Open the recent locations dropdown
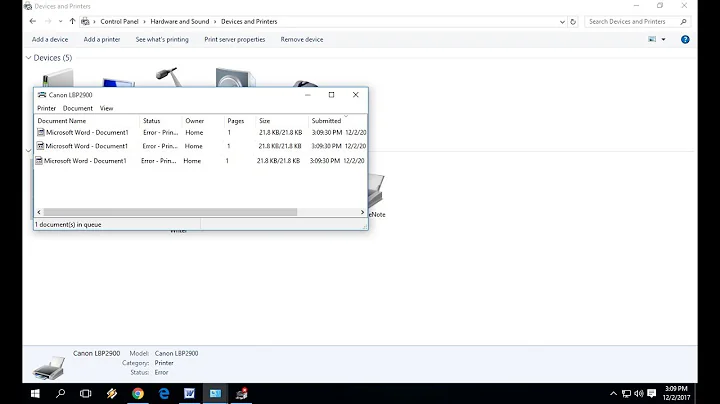This screenshot has width=720, height=404. coord(60,21)
